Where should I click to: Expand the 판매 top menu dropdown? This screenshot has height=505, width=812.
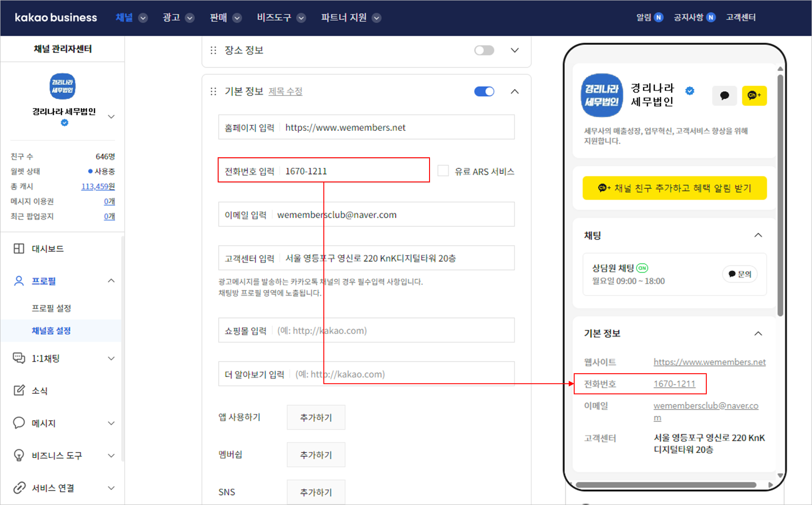click(237, 18)
